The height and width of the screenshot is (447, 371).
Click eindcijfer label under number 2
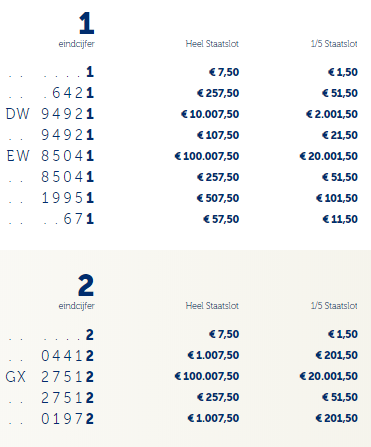point(77,306)
